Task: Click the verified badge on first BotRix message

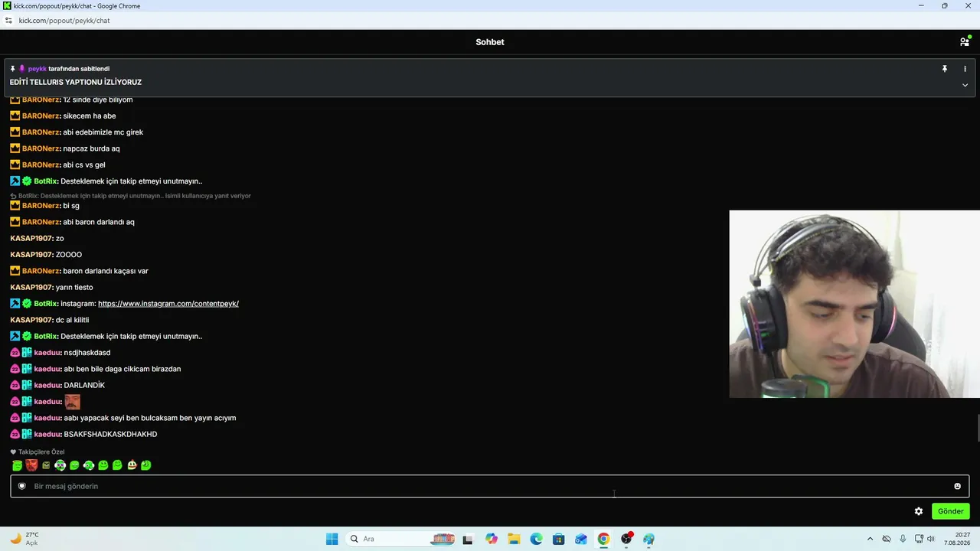Action: [27, 181]
